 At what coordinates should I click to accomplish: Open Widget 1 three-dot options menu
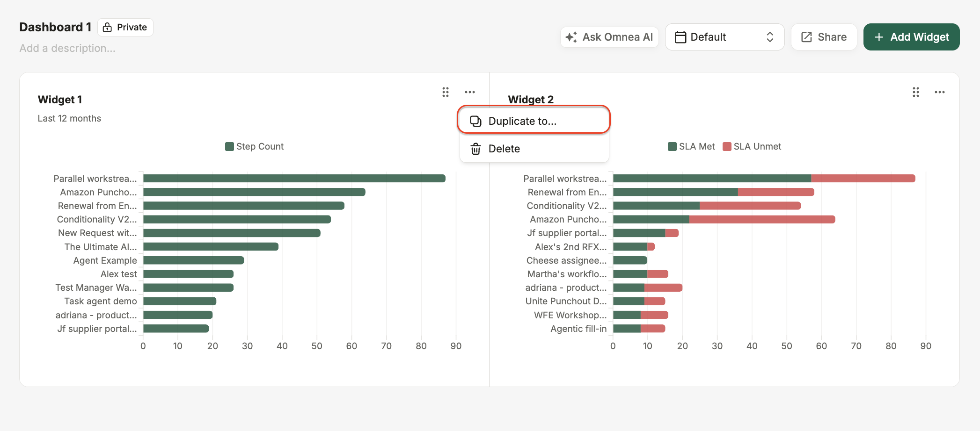(470, 92)
